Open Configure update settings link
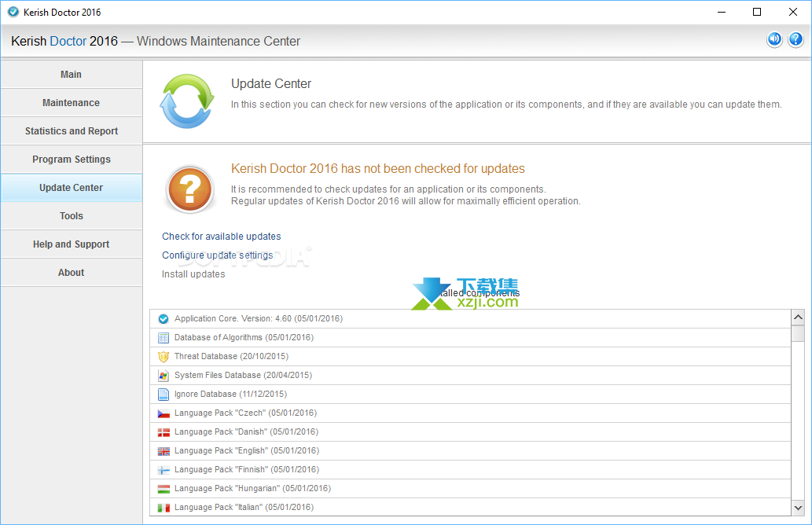Viewport: 812px width, 525px height. 217,255
